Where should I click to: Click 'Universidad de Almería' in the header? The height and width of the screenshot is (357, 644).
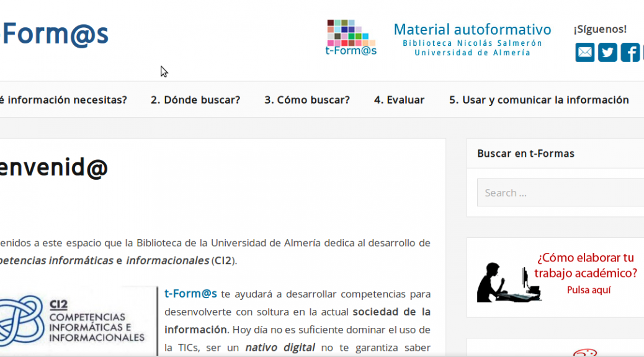coord(472,53)
